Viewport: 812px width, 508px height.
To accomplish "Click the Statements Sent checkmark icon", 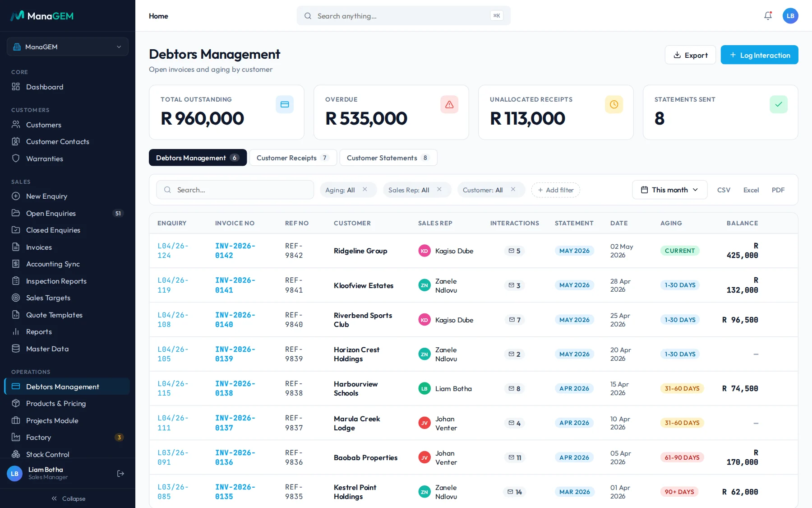I will pyautogui.click(x=779, y=104).
